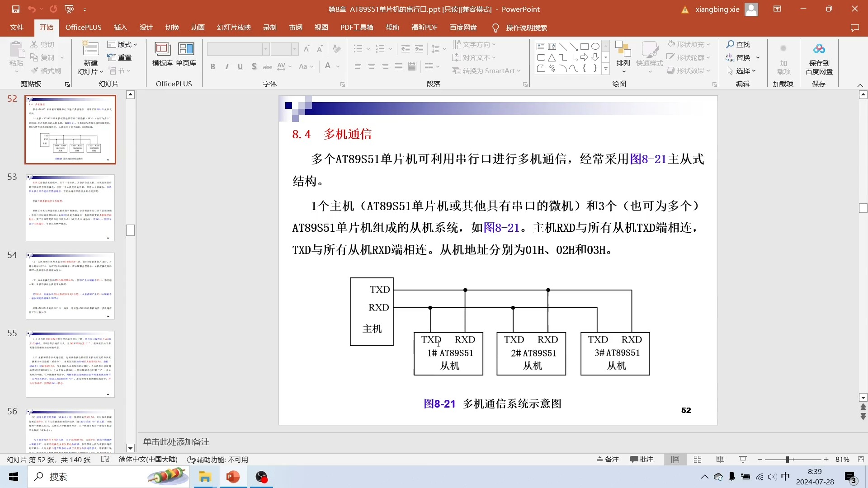Select slide 54 thumbnail
Viewport: 868px width, 488px height.
pos(70,286)
